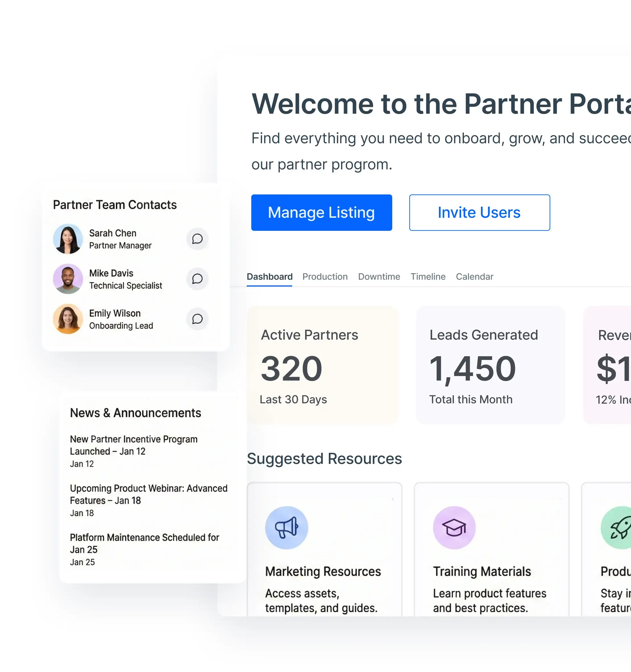
Task: Select the Timeline tab
Action: pyautogui.click(x=428, y=277)
